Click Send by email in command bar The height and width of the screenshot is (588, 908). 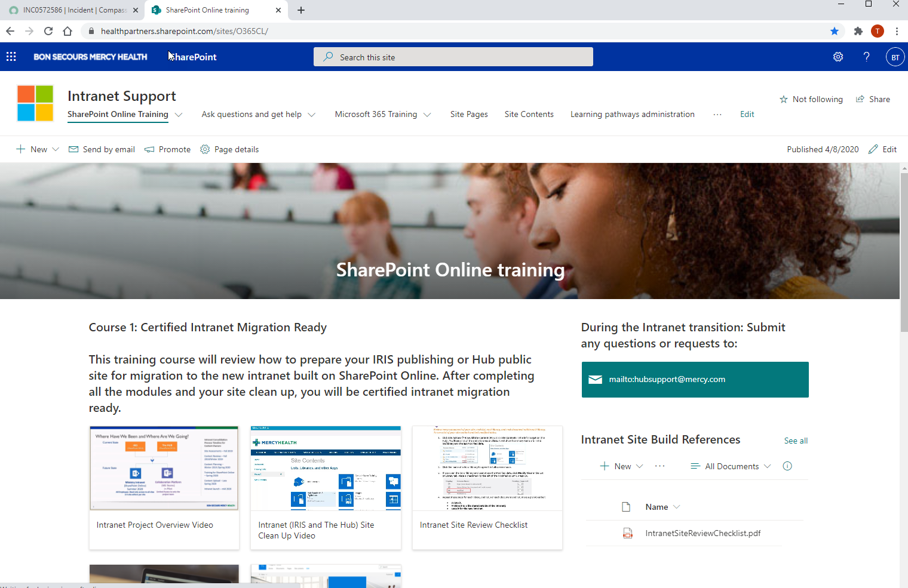[x=102, y=149]
